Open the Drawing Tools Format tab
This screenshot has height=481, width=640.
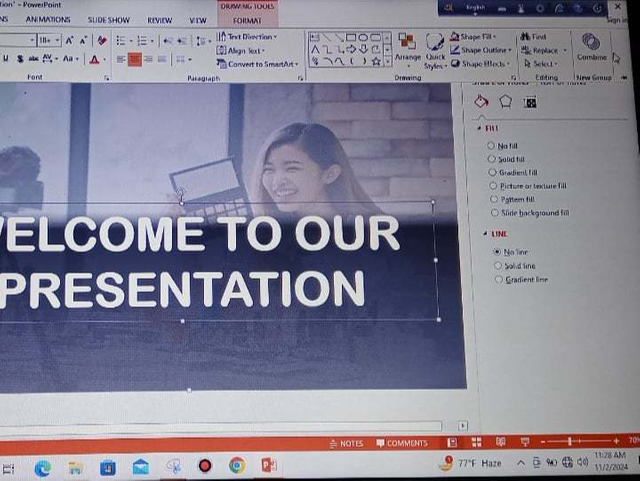[247, 20]
